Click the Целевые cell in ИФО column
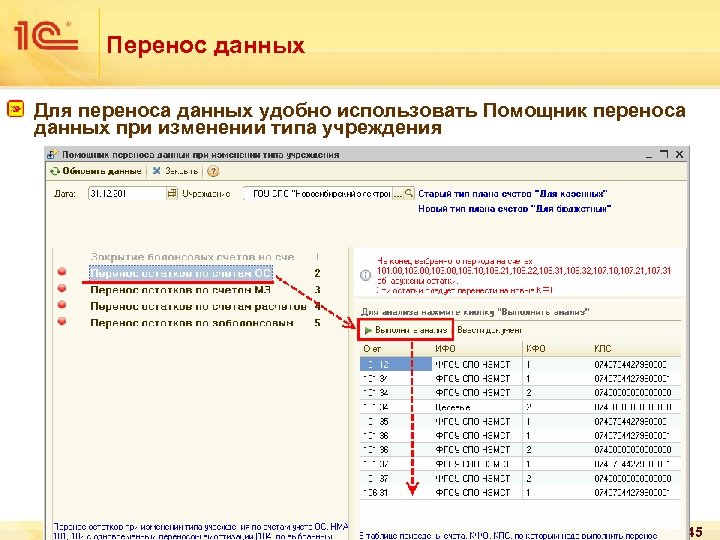720x540 pixels. click(x=477, y=407)
